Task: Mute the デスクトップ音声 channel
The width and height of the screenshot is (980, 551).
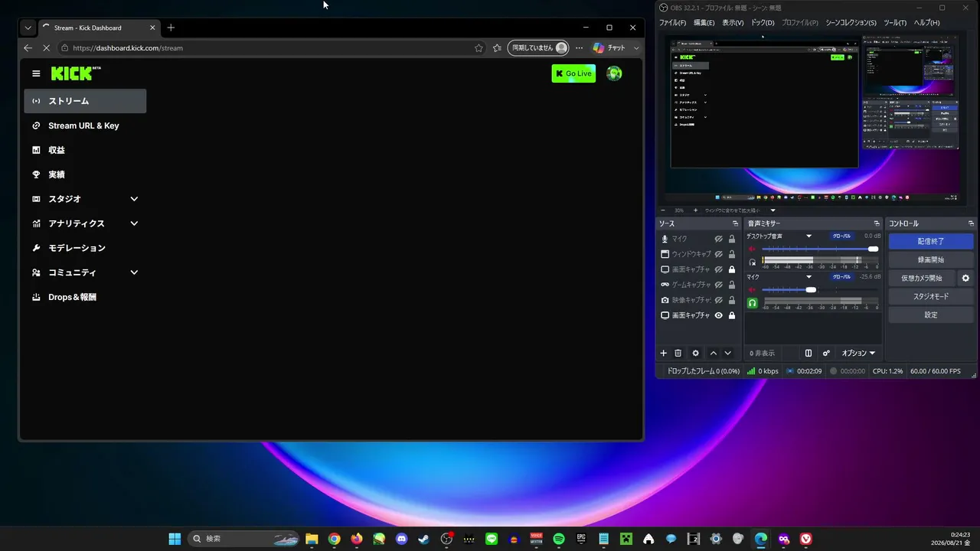Action: coord(752,249)
